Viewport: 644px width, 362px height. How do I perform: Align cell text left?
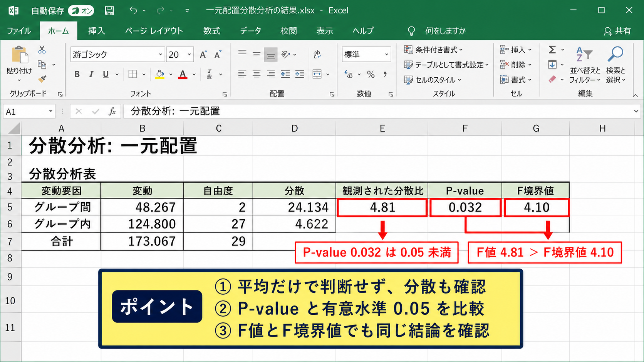(242, 74)
